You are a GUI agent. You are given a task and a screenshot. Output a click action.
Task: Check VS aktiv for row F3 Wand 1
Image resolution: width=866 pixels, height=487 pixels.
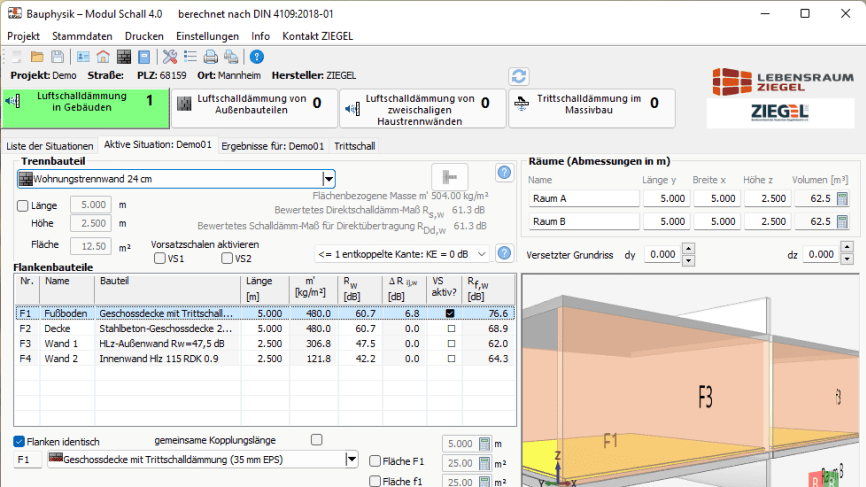pos(451,343)
